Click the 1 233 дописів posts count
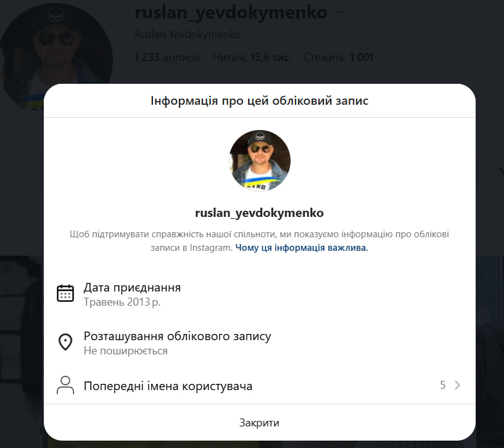Image resolution: width=504 pixels, height=448 pixels. point(167,57)
